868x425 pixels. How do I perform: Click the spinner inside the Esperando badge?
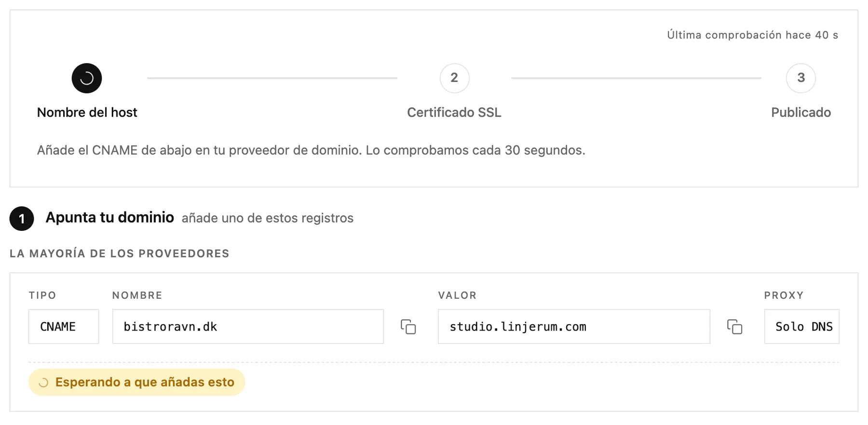coord(43,383)
